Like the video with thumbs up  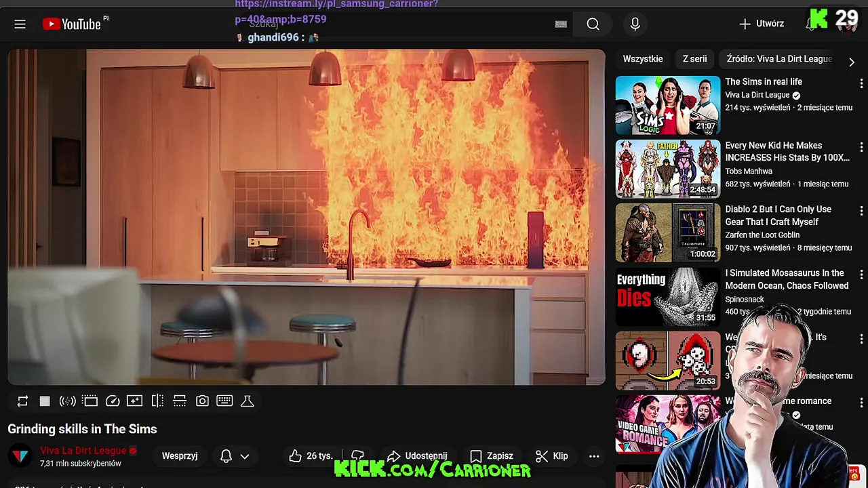point(311,456)
